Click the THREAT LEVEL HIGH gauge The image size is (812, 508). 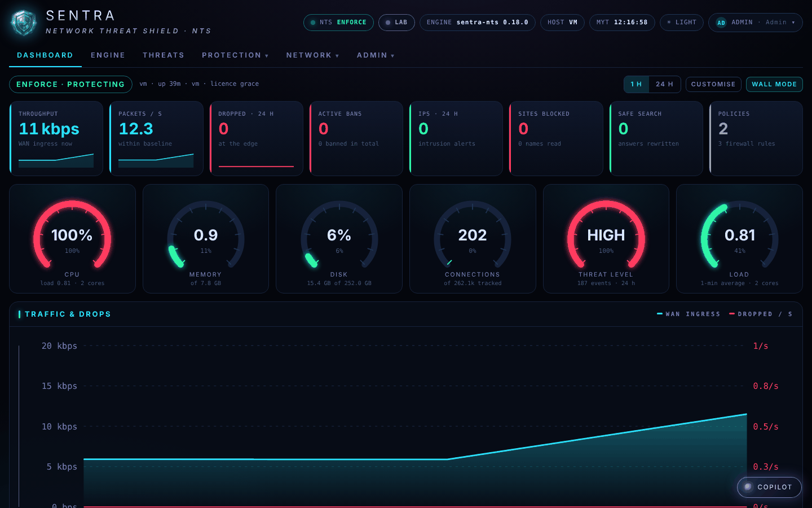click(x=606, y=239)
